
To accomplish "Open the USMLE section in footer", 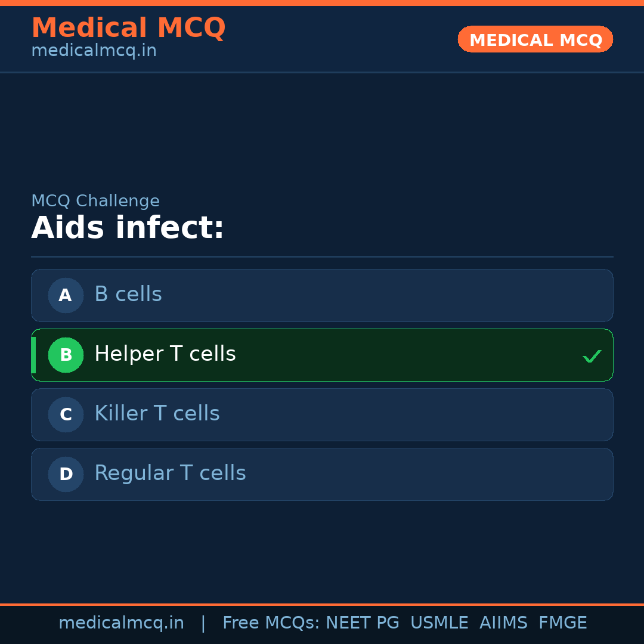I will tap(439, 623).
